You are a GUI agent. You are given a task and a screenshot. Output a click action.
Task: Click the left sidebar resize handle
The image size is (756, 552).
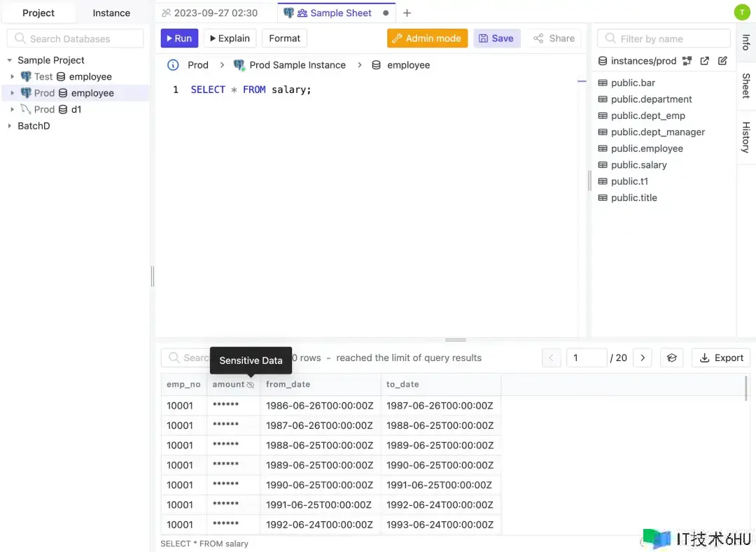pos(153,276)
